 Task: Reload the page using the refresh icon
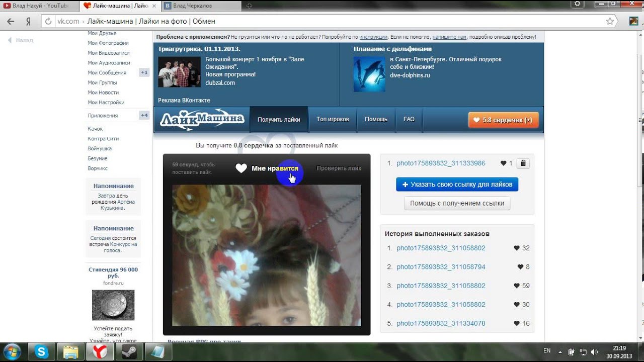pos(48,22)
